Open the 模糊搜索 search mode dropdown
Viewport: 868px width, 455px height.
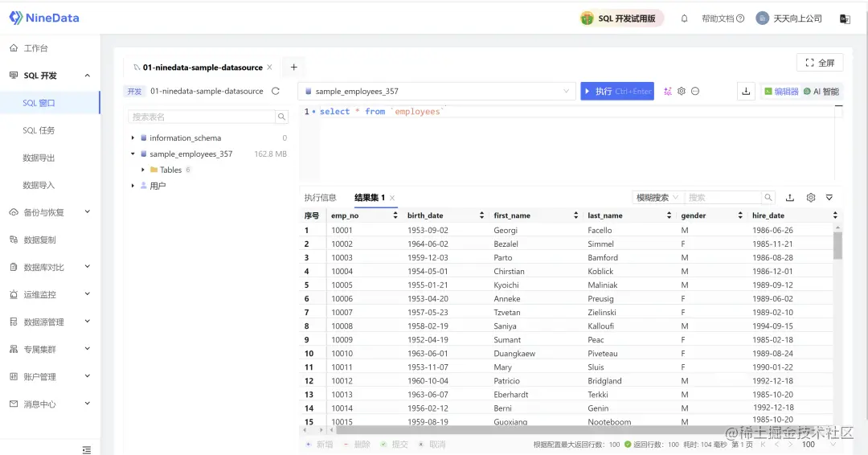tap(657, 198)
